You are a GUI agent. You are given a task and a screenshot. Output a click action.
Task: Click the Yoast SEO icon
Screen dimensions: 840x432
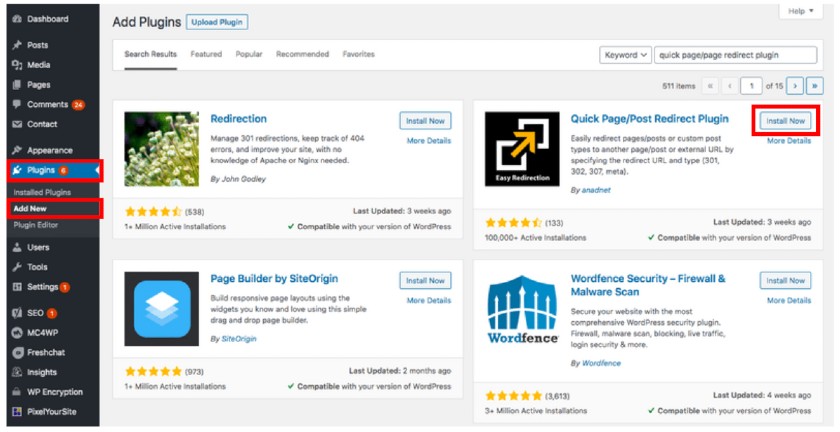(17, 313)
